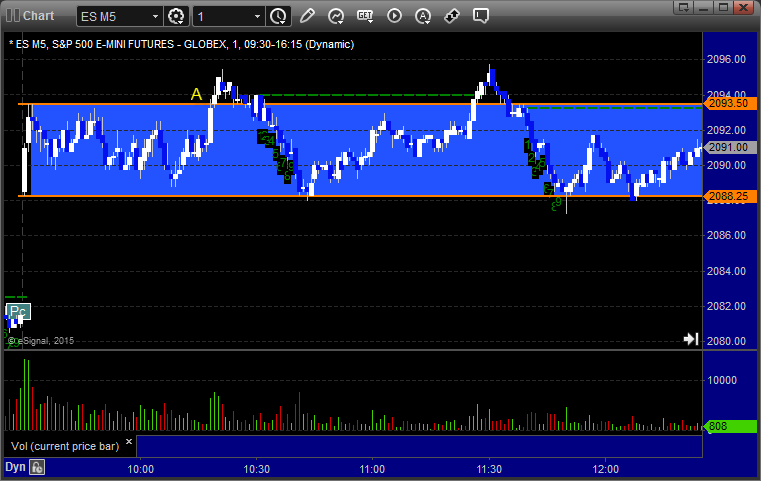Image resolution: width=761 pixels, height=481 pixels.
Task: Maximize the chart window
Action: coord(723,7)
